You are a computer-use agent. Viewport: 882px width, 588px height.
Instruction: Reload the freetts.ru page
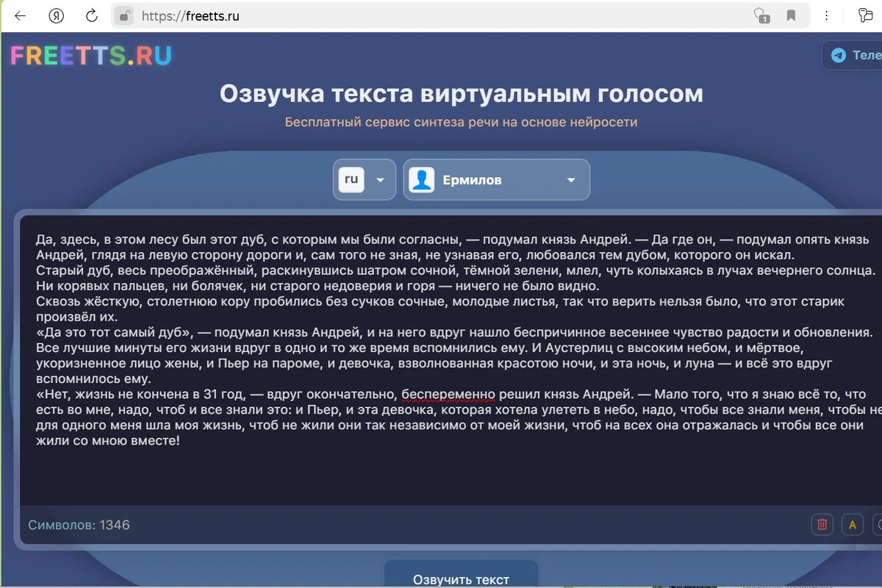(x=92, y=15)
